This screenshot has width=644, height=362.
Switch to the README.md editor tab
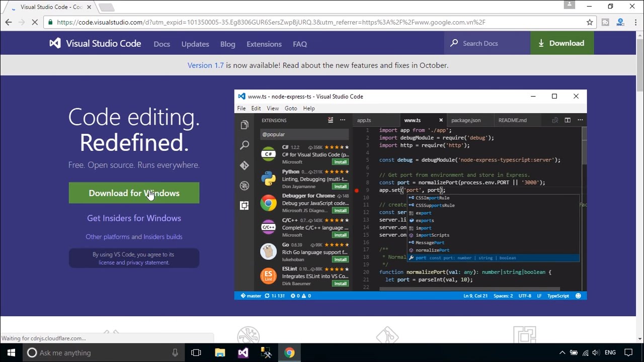pyautogui.click(x=512, y=121)
